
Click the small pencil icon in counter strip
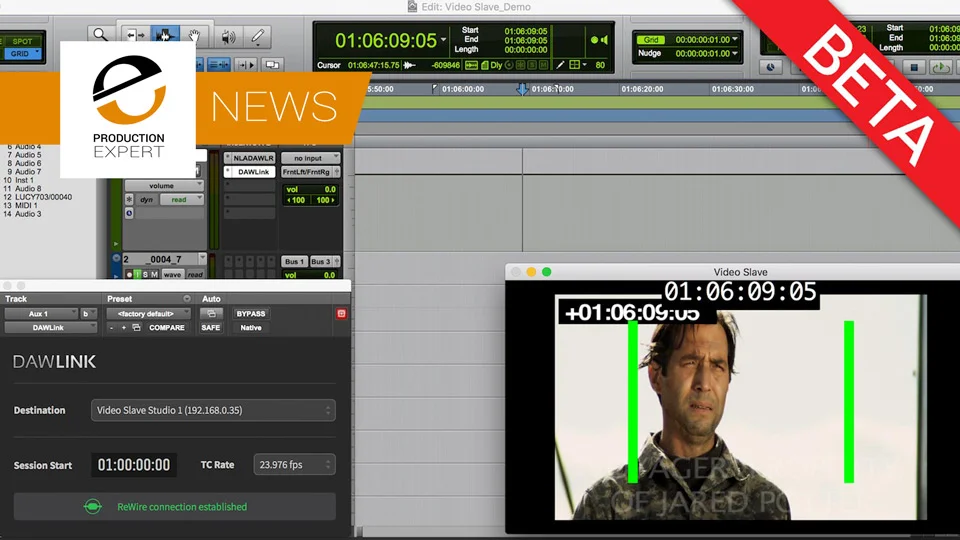(560, 64)
